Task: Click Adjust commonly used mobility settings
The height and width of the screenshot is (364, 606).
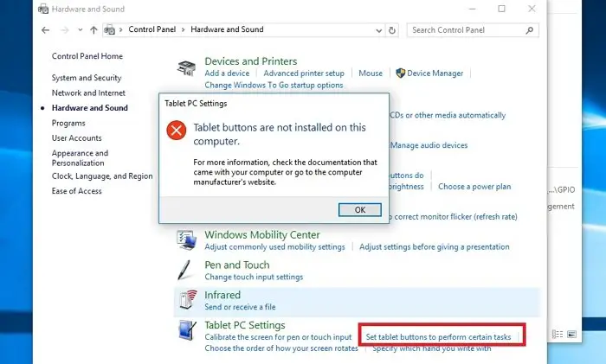Action: coord(274,246)
